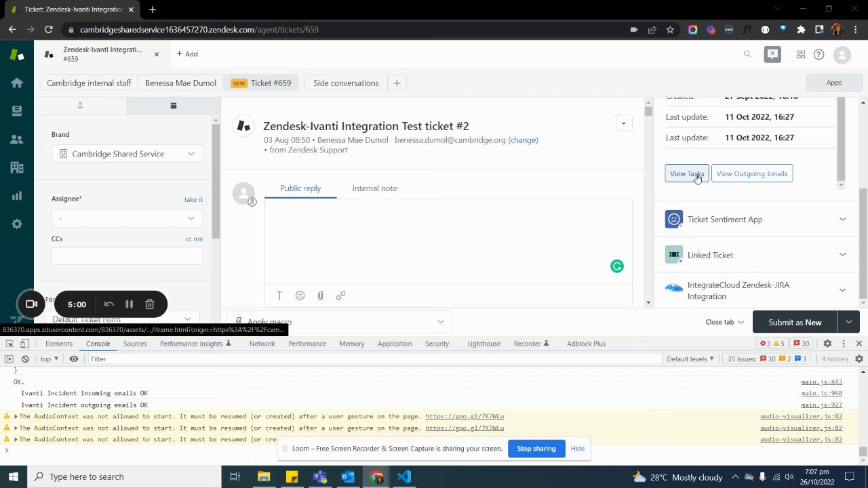Open the Zendesk help question mark icon
The height and width of the screenshot is (488, 868).
818,54
